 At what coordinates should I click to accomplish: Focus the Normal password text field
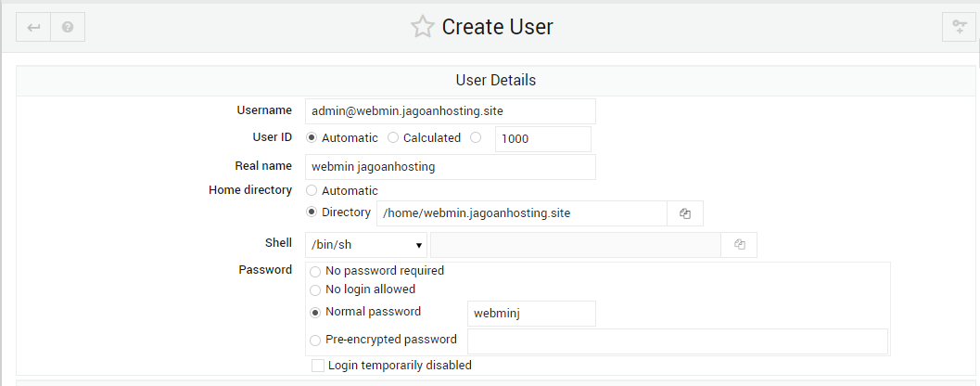point(531,314)
